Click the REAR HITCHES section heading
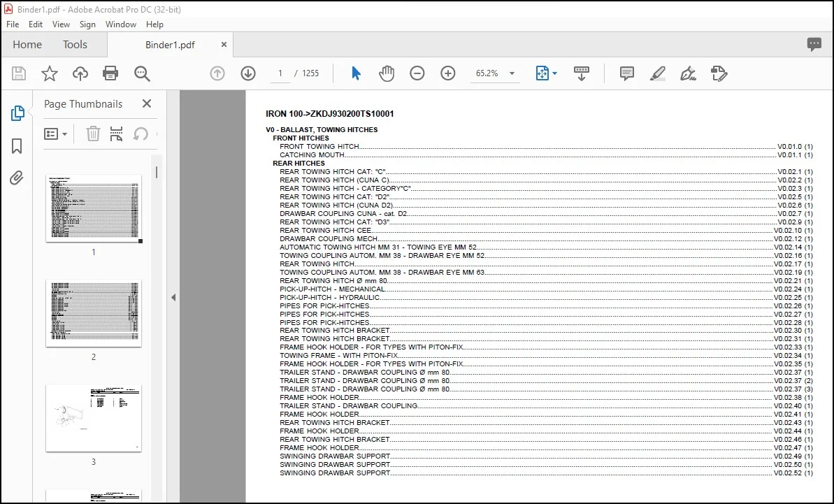The image size is (834, 504). [x=299, y=163]
